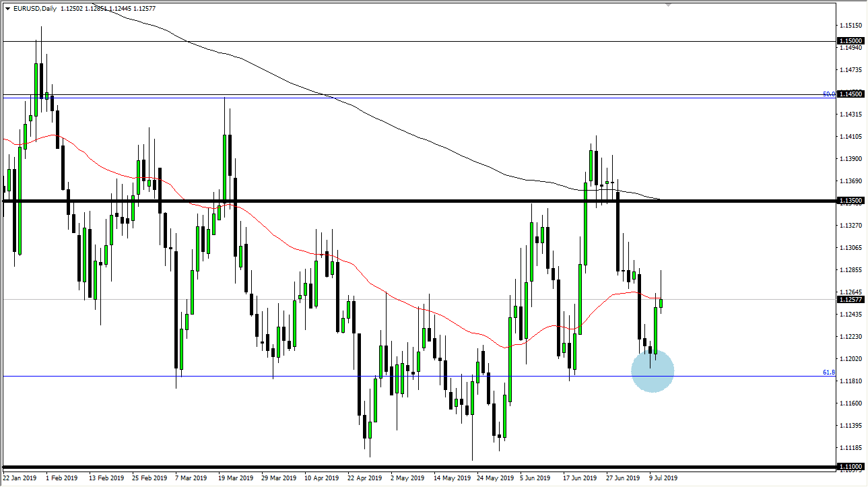Click the 9 Jul 2019 date label
The image size is (868, 487).
663,478
